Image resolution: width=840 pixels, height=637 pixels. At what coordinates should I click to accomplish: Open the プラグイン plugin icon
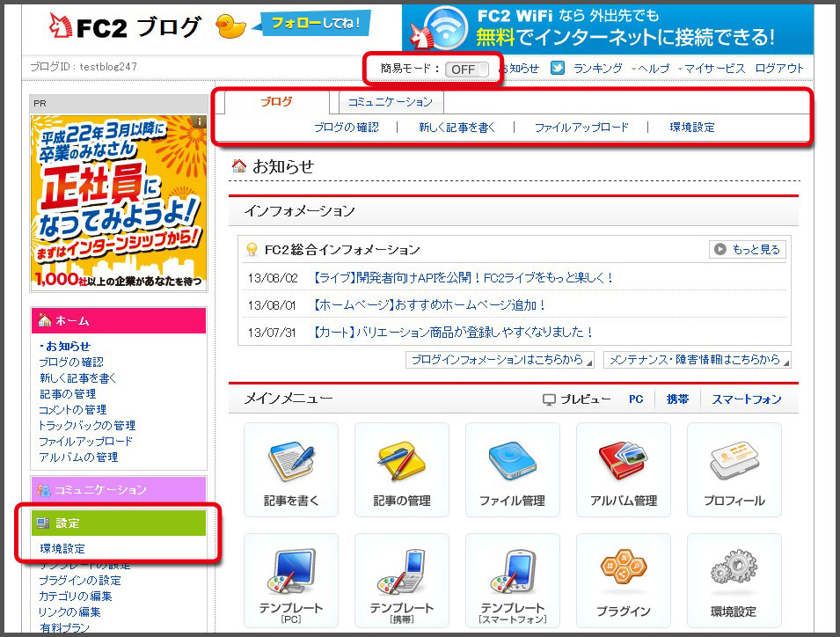624,581
